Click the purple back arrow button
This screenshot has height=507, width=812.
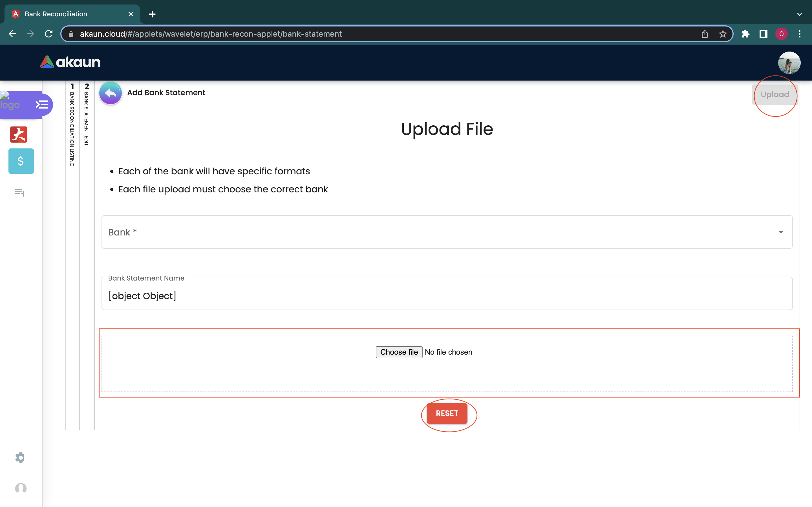111,93
